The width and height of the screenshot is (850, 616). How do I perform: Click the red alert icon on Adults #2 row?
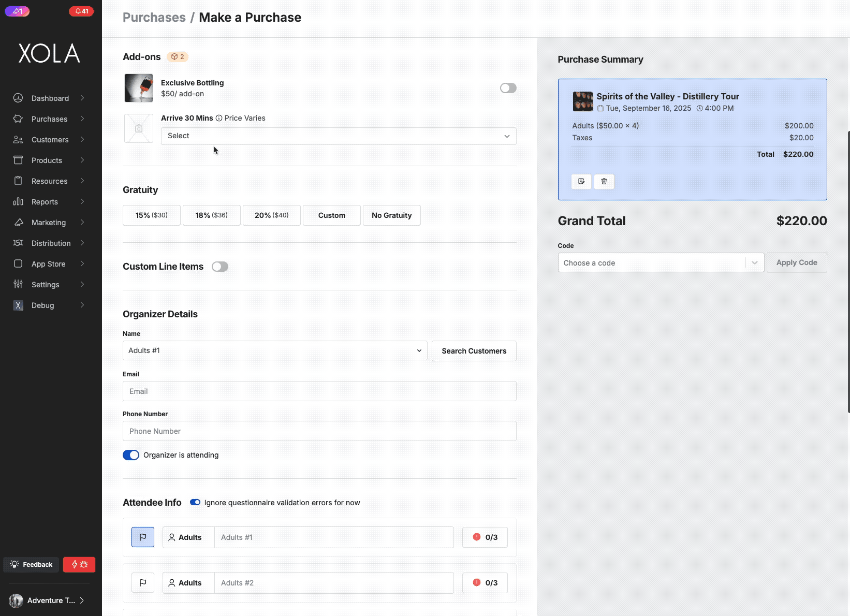[477, 582]
